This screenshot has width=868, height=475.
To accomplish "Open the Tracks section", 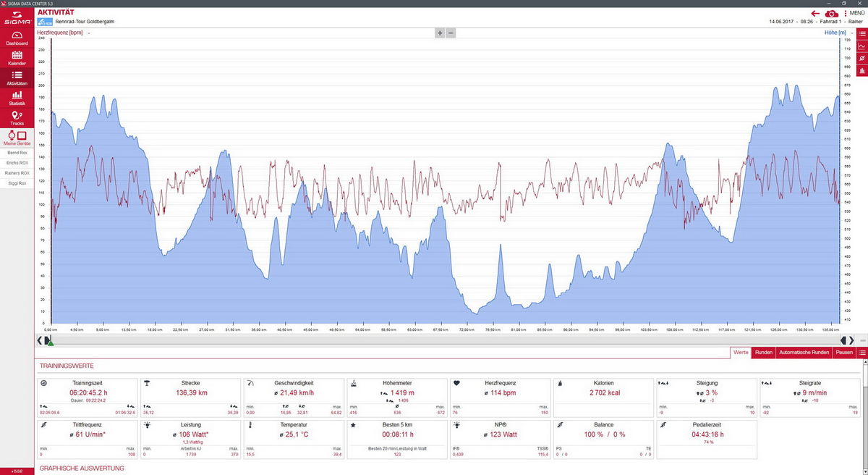I will pyautogui.click(x=17, y=118).
